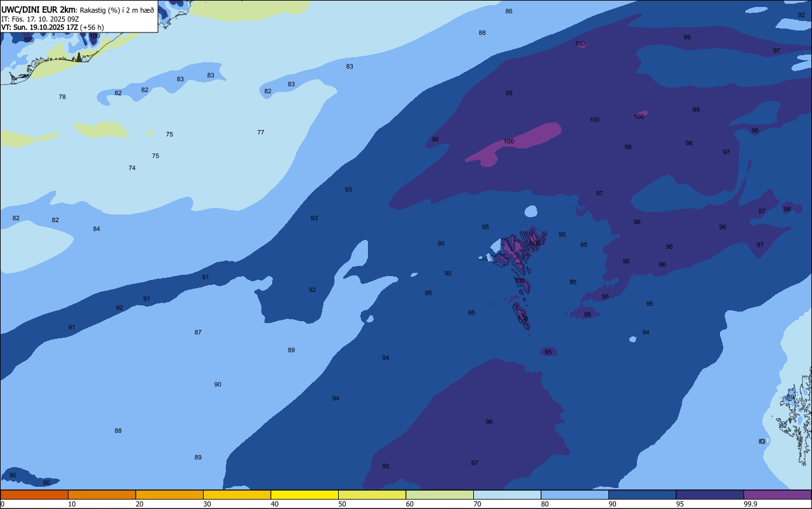Screen dimensions: 812x509
Task: Choose the 30–40 gold legend color segment
Action: click(x=237, y=494)
